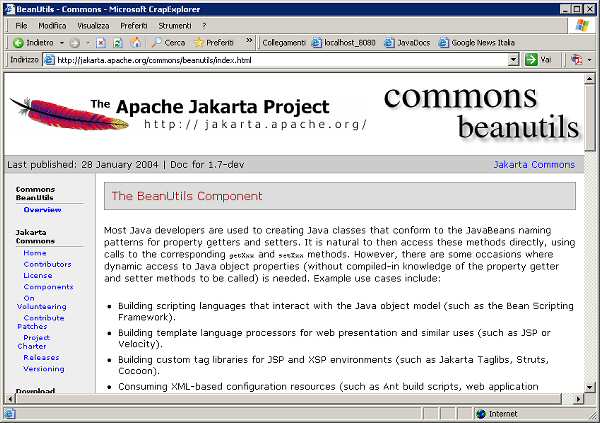The width and height of the screenshot is (600, 423).
Task: Open the JavaDocs link shortcut
Action: pyautogui.click(x=407, y=42)
